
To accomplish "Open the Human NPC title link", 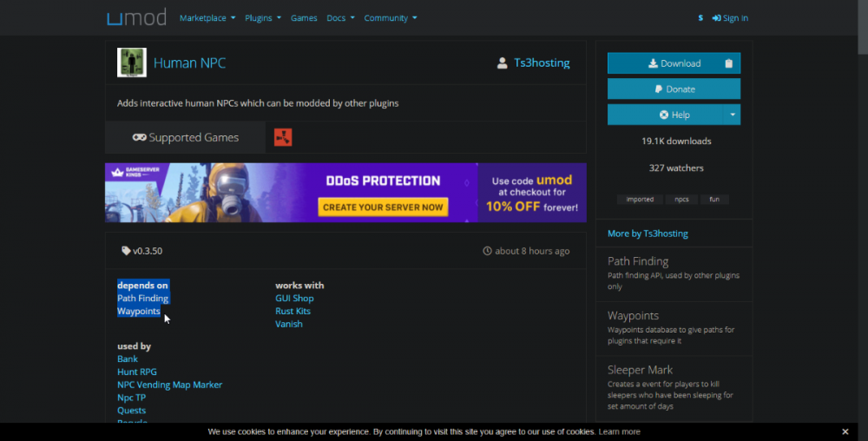I will point(189,63).
